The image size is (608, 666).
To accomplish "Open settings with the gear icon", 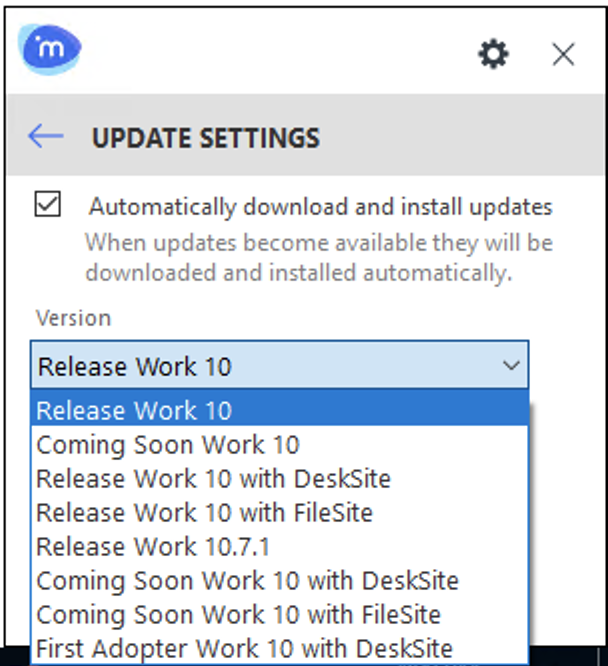I will [x=493, y=54].
